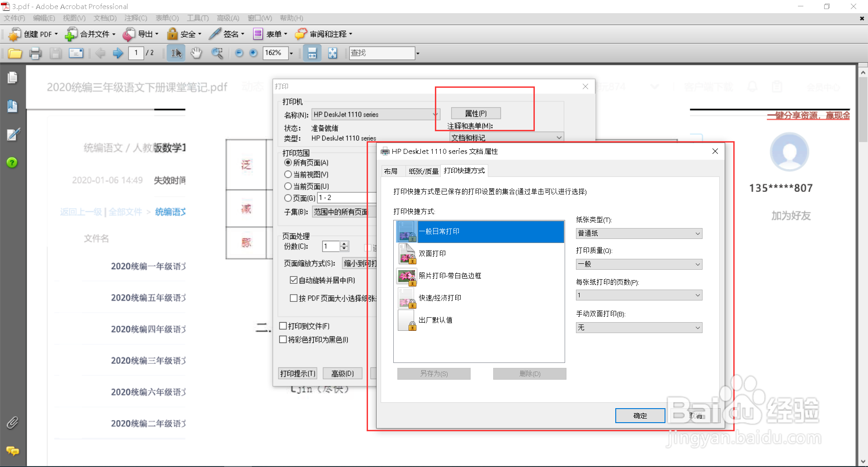Open the 文档 menu
Viewport: 868px width, 467px height.
pos(105,18)
